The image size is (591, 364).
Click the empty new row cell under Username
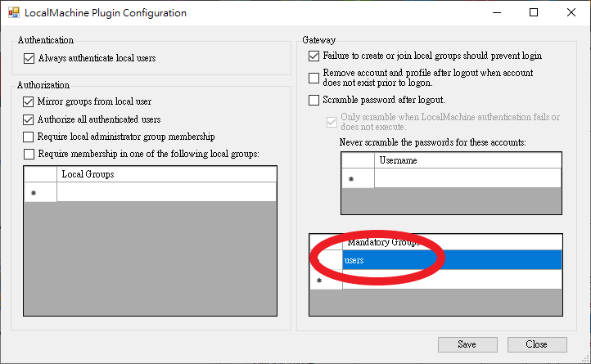click(x=467, y=178)
